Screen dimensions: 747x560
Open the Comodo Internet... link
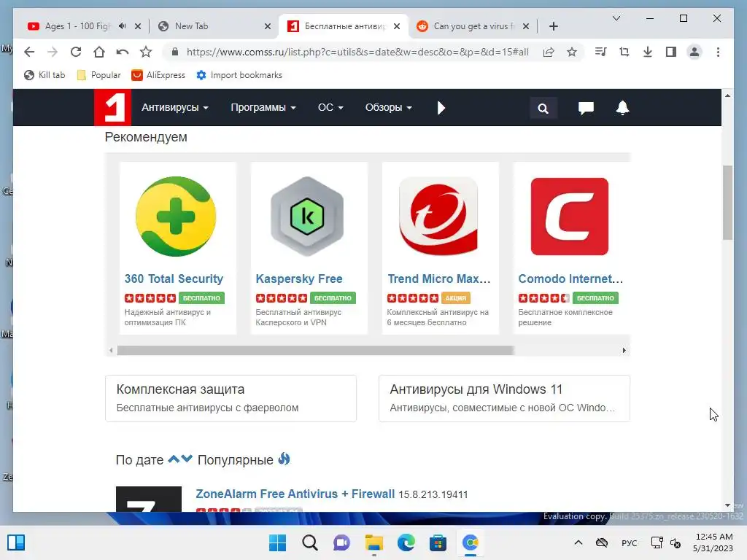(x=570, y=279)
